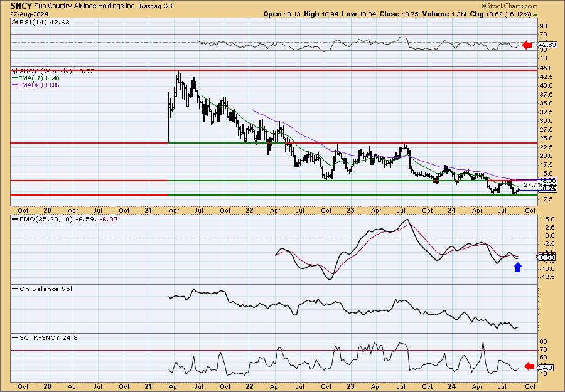Screen dimensions: 565x392
Task: Click the EMA(17) 11.48 legend entry
Action: point(36,78)
